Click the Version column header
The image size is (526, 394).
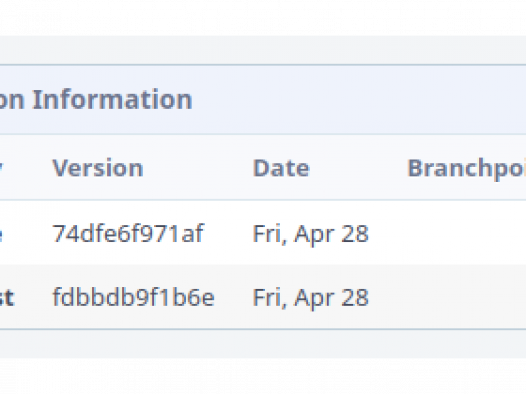[x=98, y=168]
